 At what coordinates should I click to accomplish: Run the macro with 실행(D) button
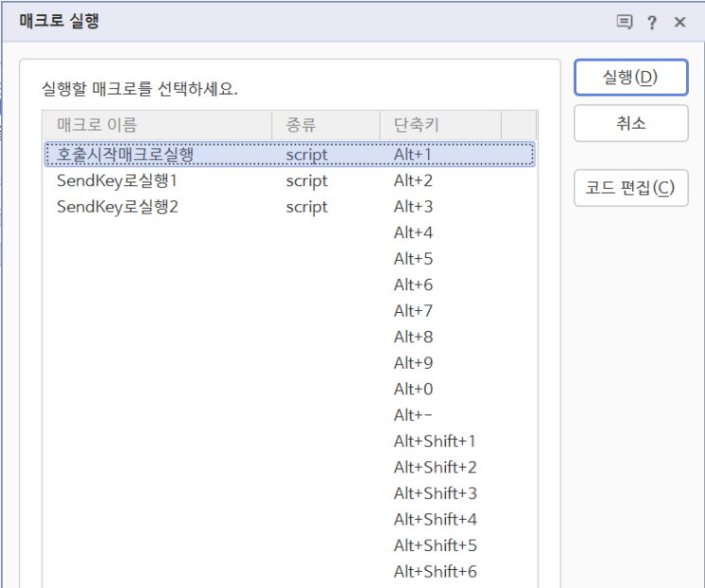(631, 78)
